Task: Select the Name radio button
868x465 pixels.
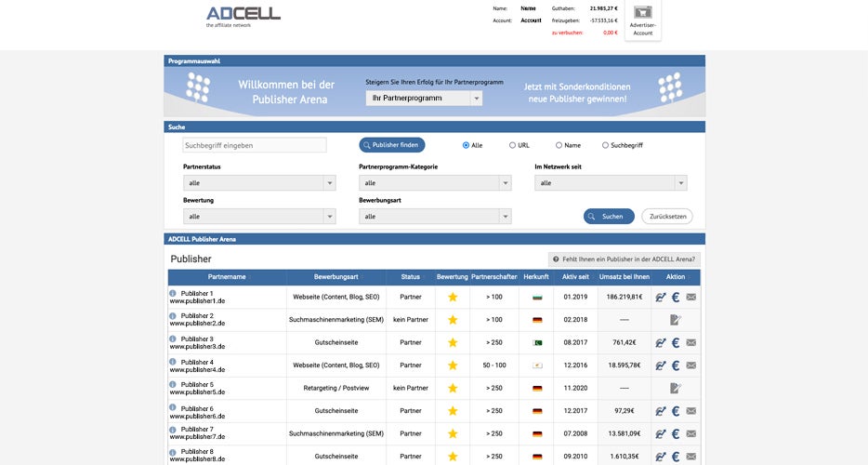Action: (559, 145)
